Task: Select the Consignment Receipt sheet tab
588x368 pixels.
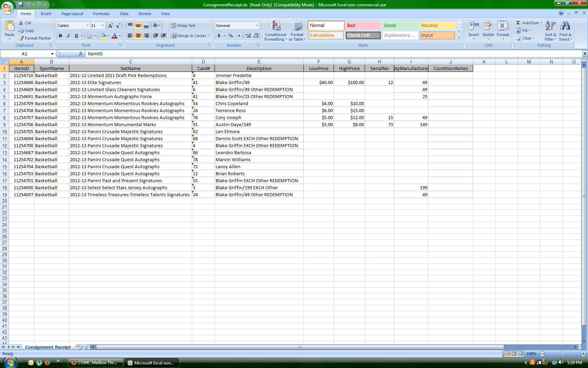Action: [48, 347]
